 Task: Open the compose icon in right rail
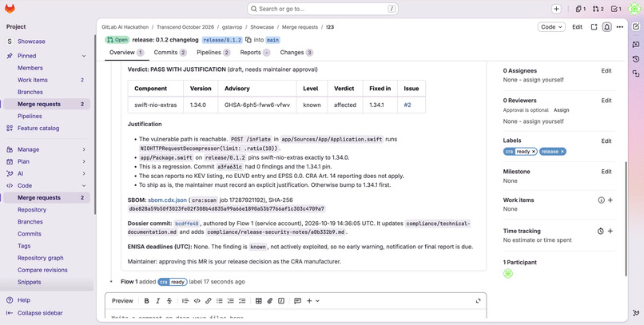point(636,27)
